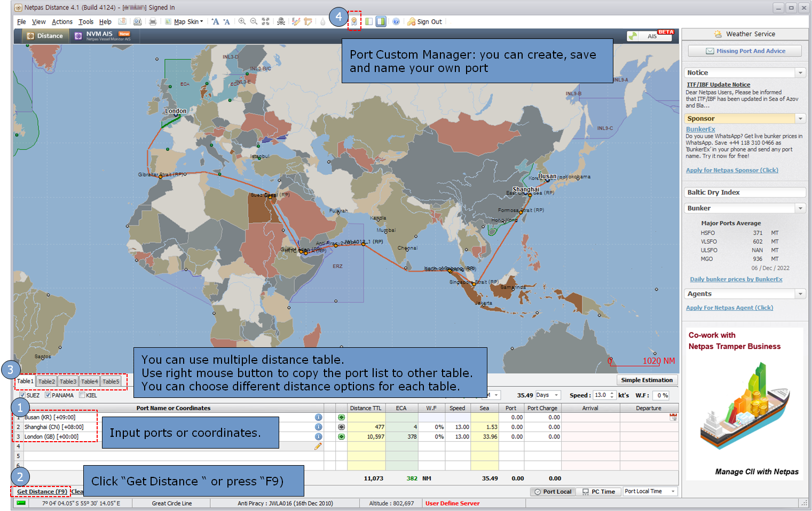Open info icon for London row
Image resolution: width=812 pixels, height=511 pixels.
[318, 437]
